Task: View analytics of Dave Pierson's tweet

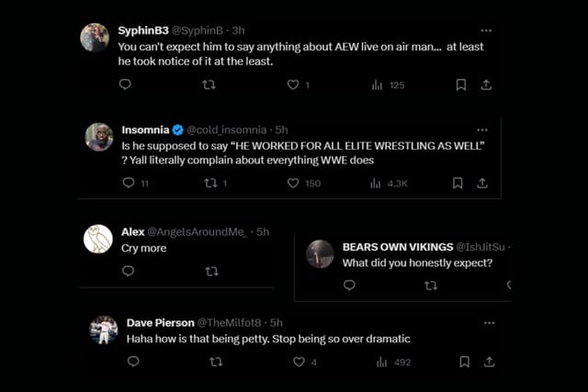Action: click(x=378, y=362)
